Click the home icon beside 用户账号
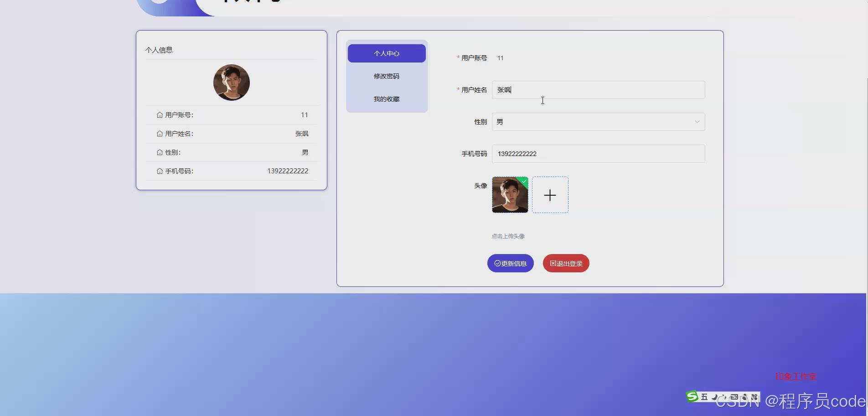Screen dimensions: 868x416 [x=159, y=115]
